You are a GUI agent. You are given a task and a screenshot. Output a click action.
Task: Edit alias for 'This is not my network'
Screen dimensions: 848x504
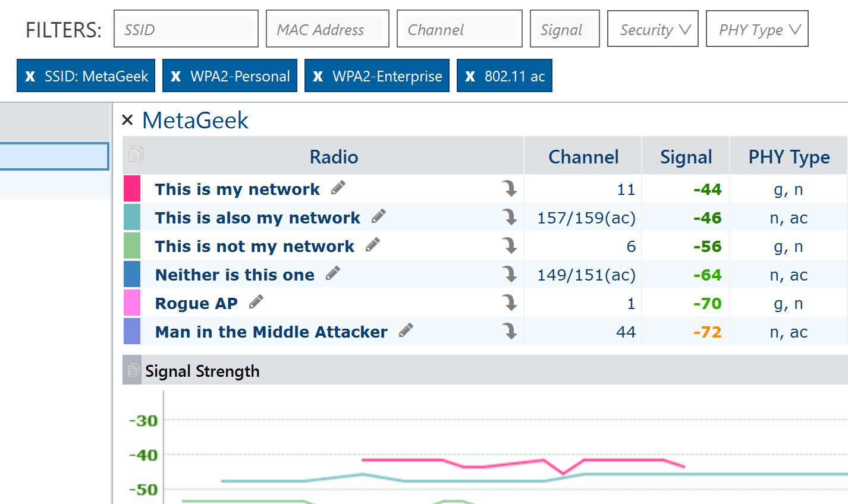pyautogui.click(x=373, y=245)
